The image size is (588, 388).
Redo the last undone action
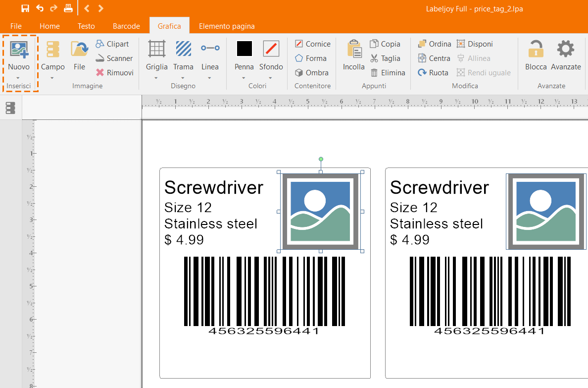(54, 8)
